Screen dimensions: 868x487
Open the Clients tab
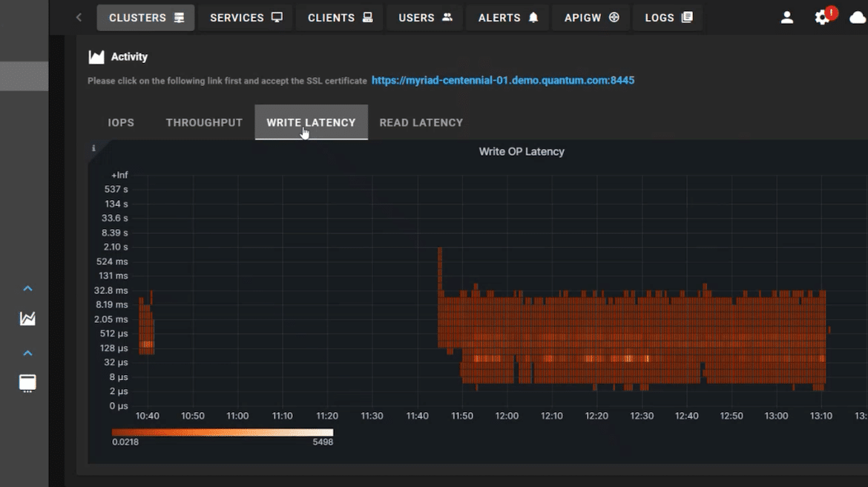point(339,18)
